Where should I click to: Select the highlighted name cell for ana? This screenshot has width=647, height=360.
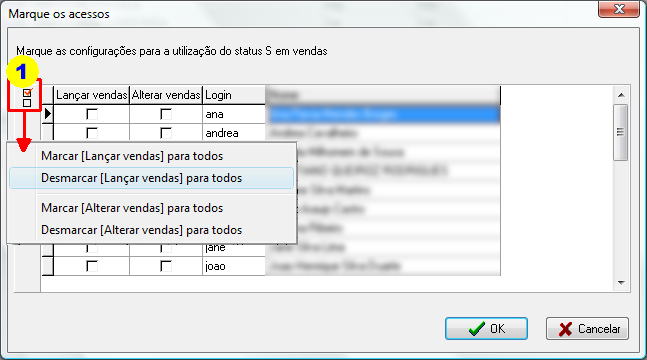(383, 114)
